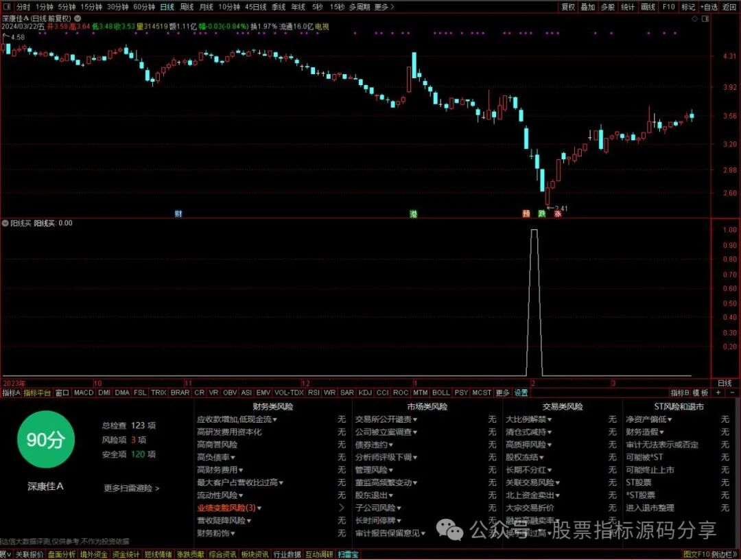Image resolution: width=741 pixels, height=560 pixels.
Task: Click the panel layout icon at top-left corner
Action: pos(7,7)
